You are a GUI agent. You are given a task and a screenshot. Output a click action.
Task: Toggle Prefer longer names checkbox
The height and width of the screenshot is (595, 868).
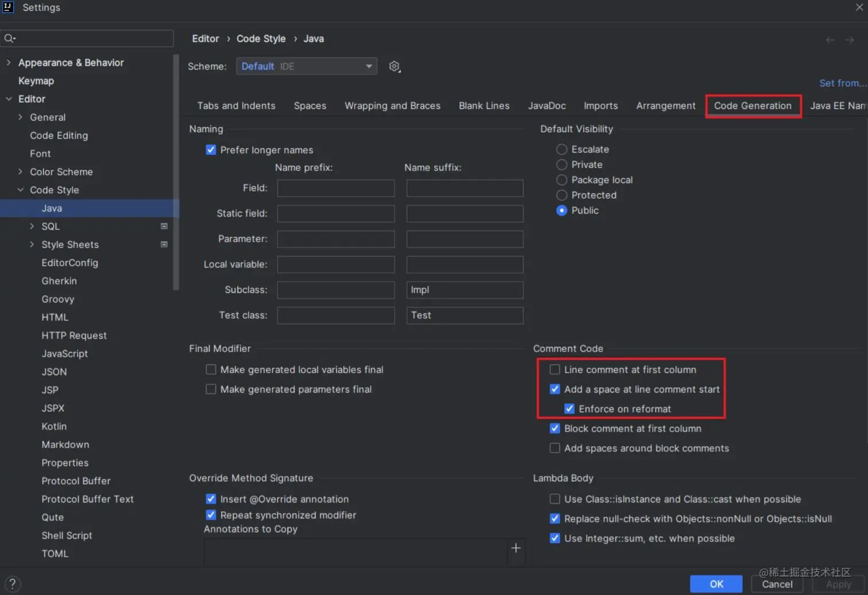point(211,150)
